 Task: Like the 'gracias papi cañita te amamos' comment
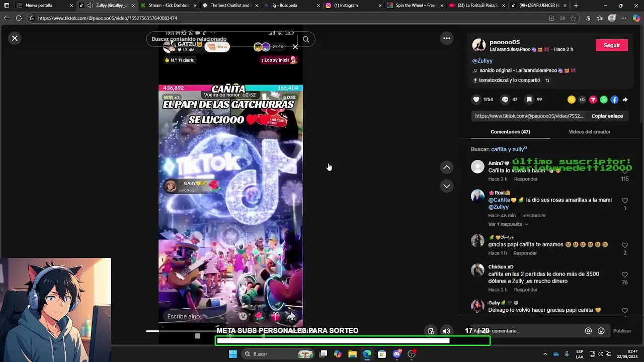(x=625, y=245)
